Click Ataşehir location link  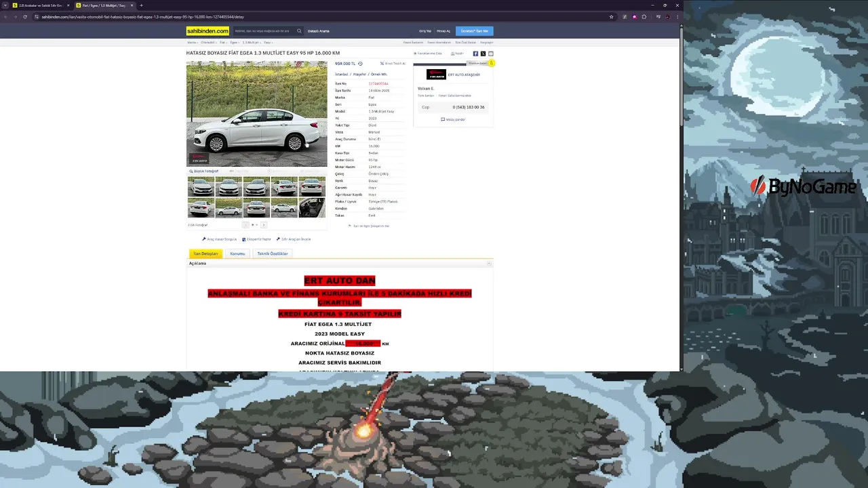pyautogui.click(x=359, y=74)
